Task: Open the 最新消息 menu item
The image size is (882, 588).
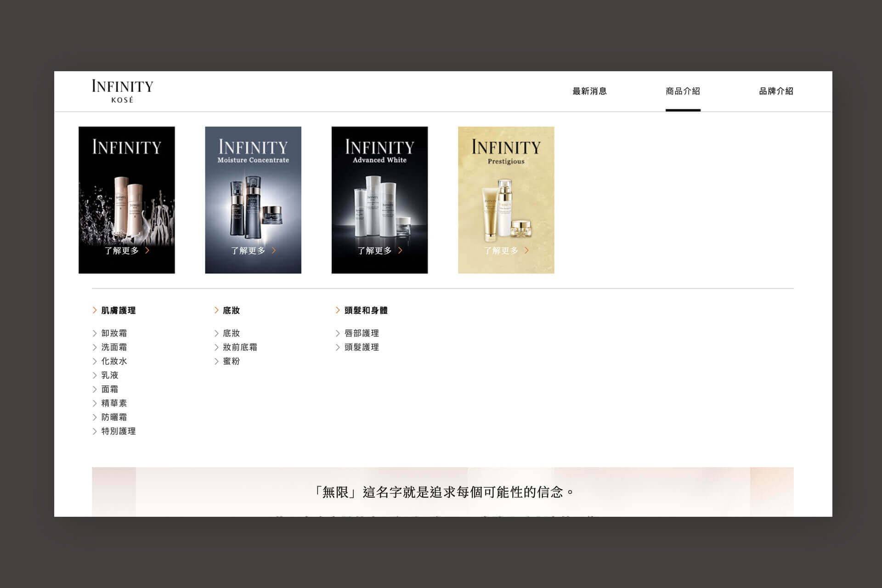Action: pyautogui.click(x=589, y=91)
